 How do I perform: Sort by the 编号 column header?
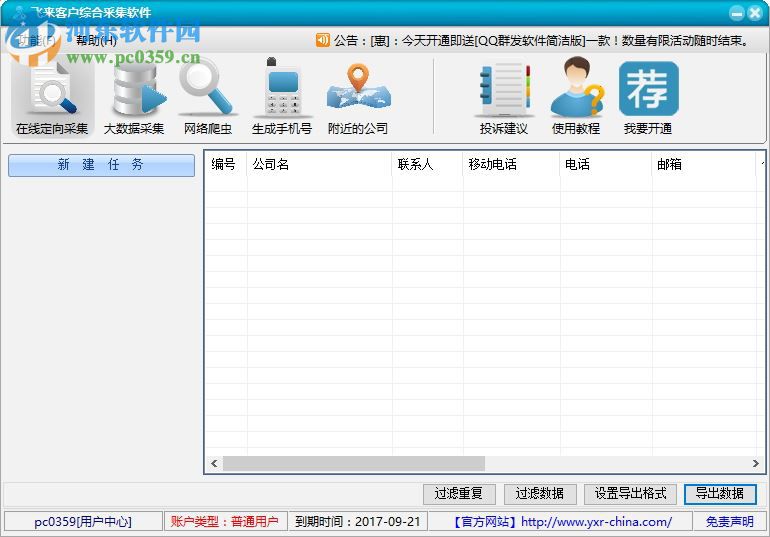tap(226, 164)
